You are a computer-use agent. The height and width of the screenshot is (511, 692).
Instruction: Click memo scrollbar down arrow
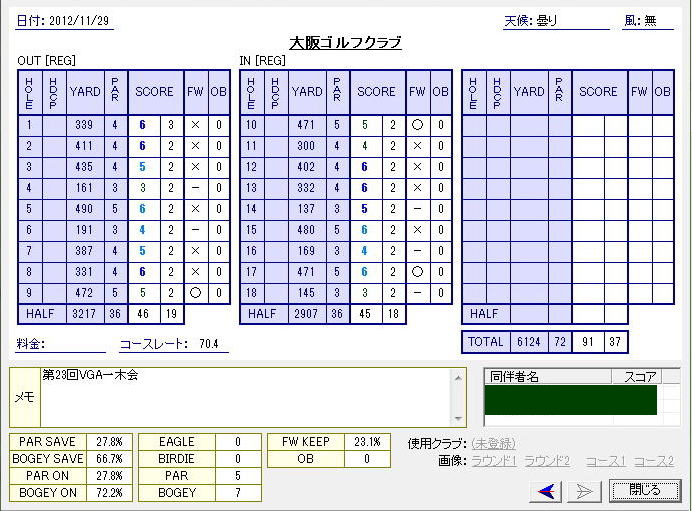tap(458, 418)
